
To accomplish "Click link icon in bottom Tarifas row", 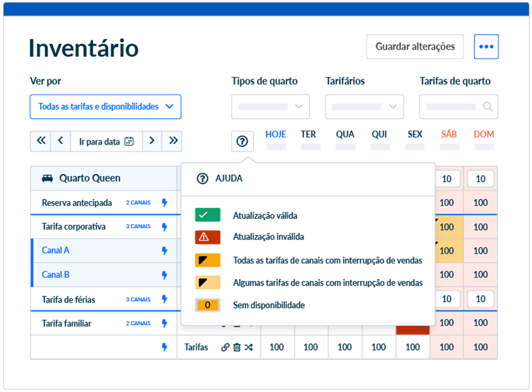I will pos(225,348).
